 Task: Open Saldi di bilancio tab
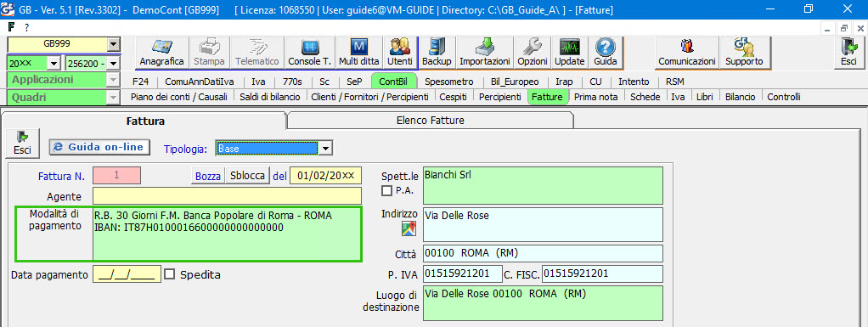[269, 97]
